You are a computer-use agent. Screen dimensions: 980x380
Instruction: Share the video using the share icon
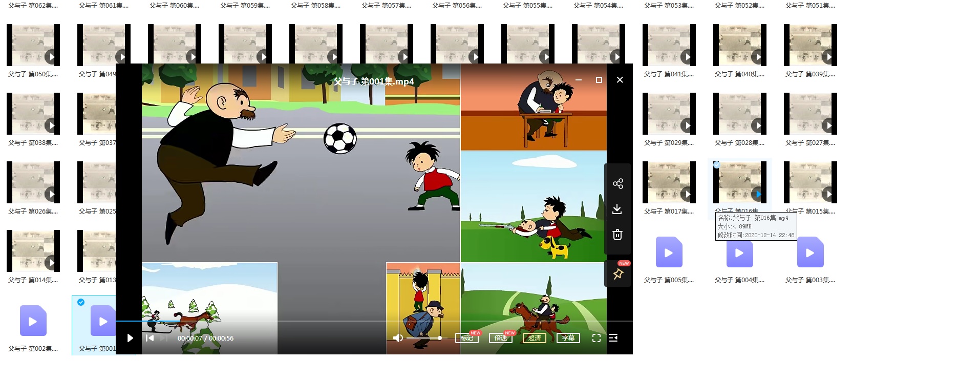pos(617,184)
